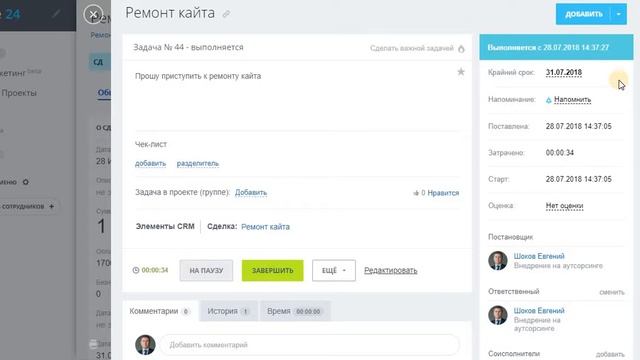
Task: Click the Напомнить reminder link
Action: [572, 100]
